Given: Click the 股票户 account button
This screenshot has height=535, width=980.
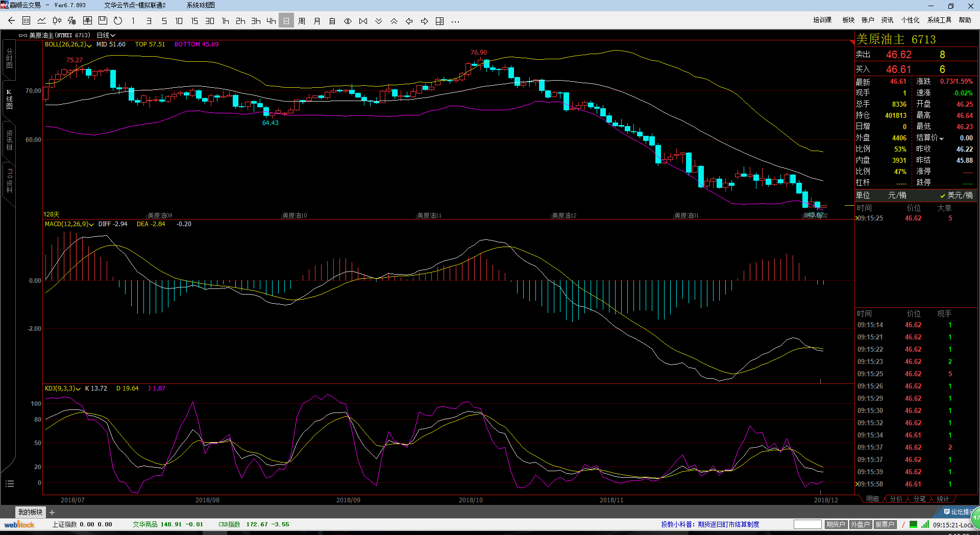Looking at the screenshot, I should coord(885,524).
